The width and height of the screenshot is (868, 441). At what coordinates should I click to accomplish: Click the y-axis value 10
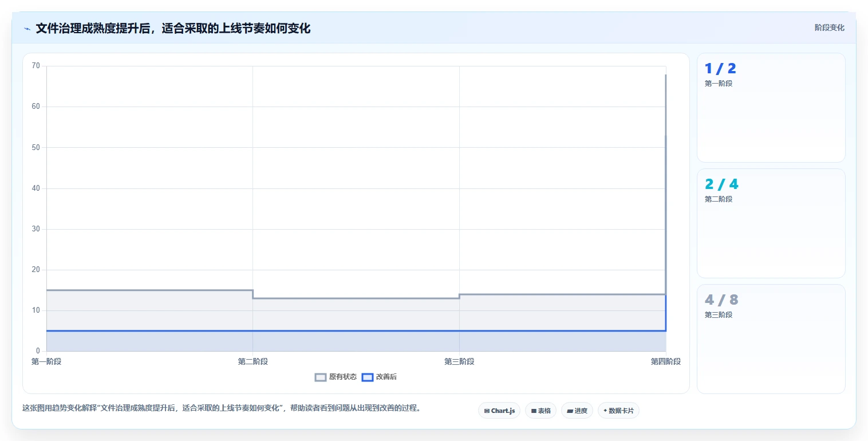tap(36, 310)
